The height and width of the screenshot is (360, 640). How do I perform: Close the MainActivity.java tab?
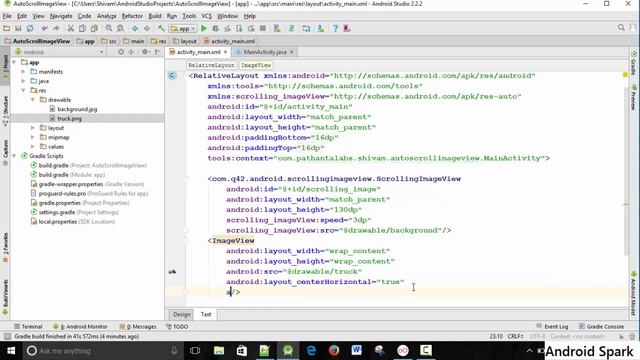[x=291, y=52]
